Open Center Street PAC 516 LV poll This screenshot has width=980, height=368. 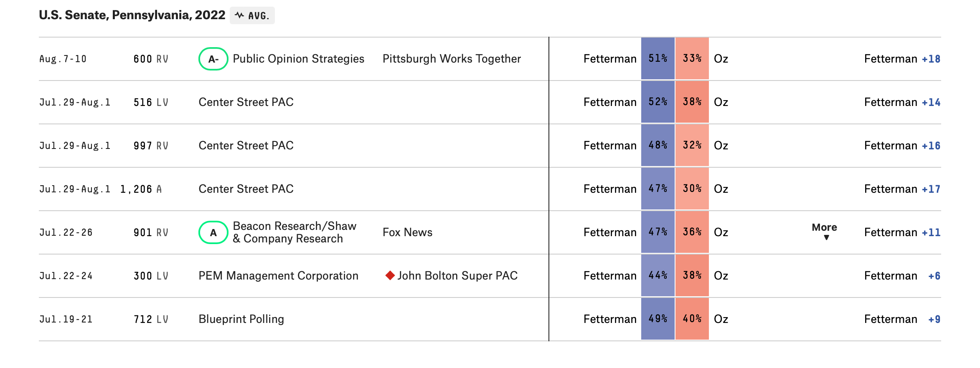pos(246,102)
